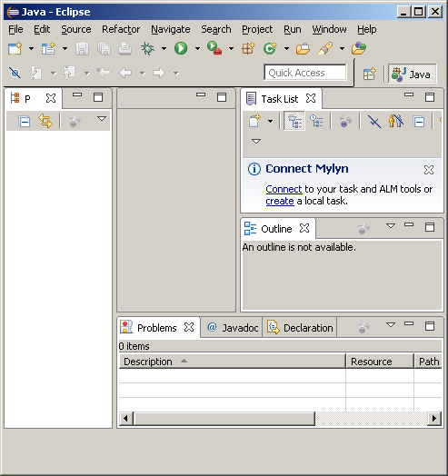Click the Connect link in Mylyn notice

pyautogui.click(x=284, y=189)
